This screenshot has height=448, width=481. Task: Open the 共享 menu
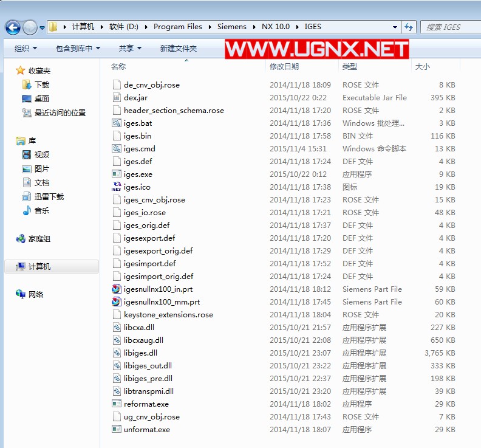130,48
